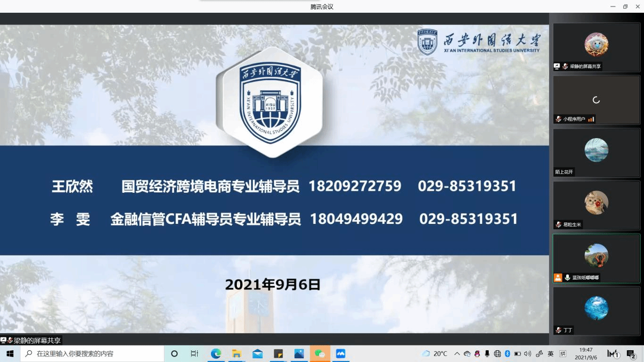The image size is (644, 362).
Task: Click the Bluetooth tray icon
Action: tap(508, 354)
